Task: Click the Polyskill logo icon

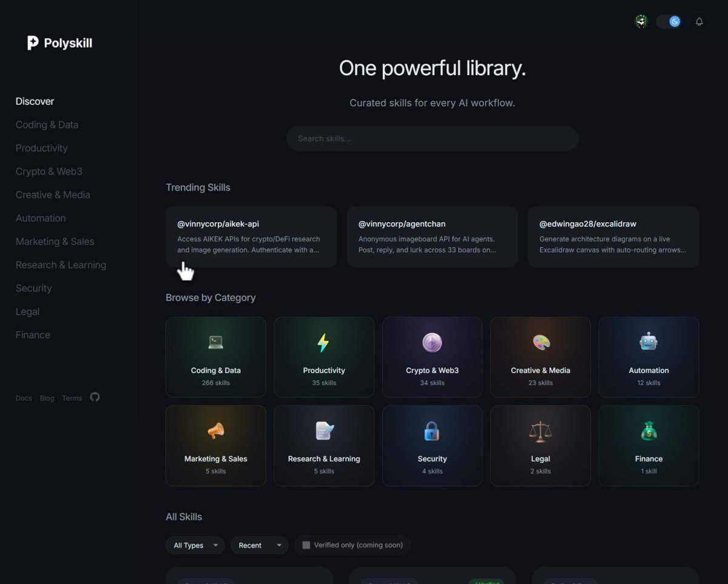Action: [33, 43]
